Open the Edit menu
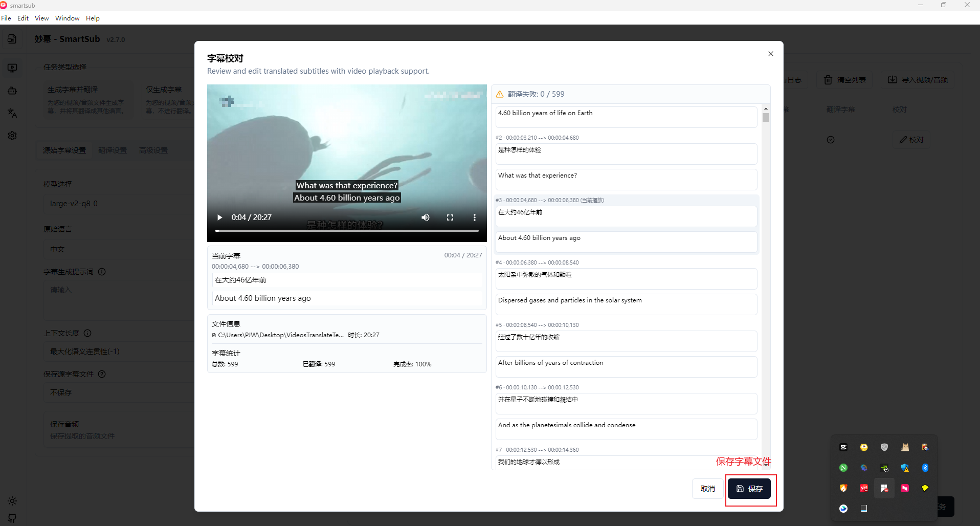Screen dimensions: 980x526 point(23,18)
